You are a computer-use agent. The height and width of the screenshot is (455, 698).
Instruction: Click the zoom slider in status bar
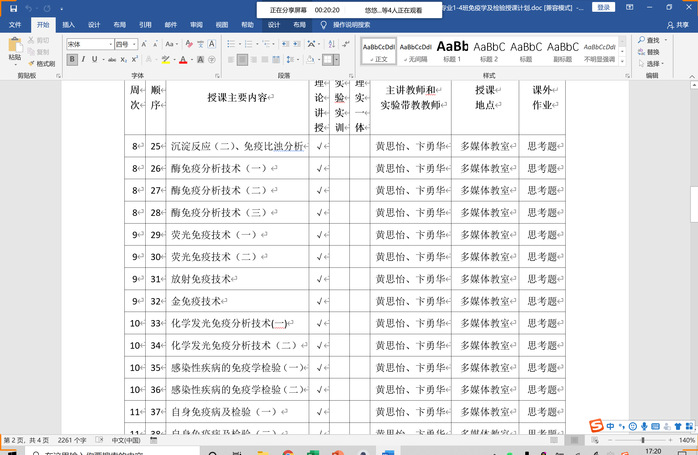(642, 440)
